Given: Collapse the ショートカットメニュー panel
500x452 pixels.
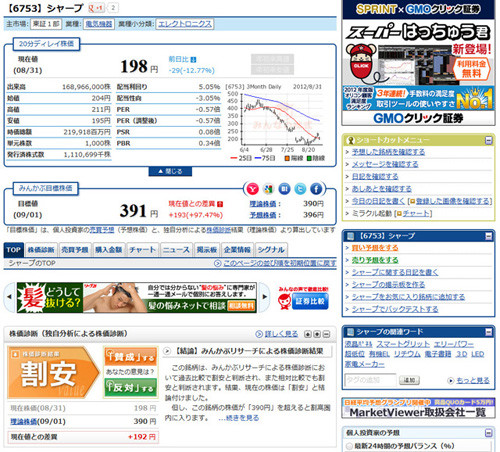Looking at the screenshot, I should click(x=489, y=140).
